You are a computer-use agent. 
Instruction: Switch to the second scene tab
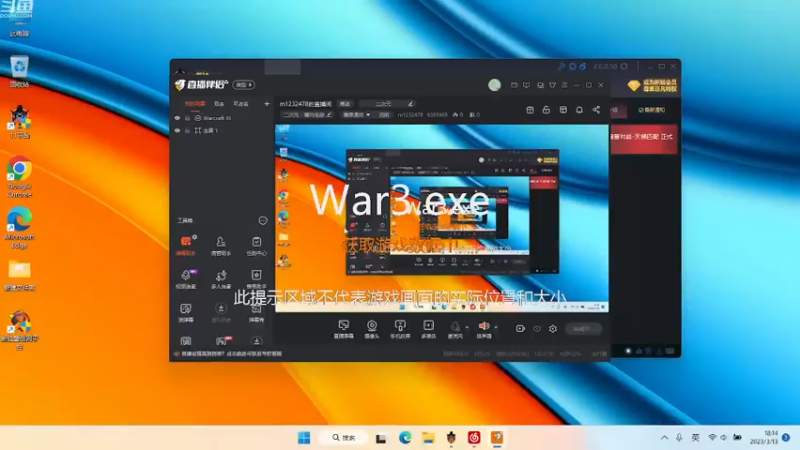(219, 104)
